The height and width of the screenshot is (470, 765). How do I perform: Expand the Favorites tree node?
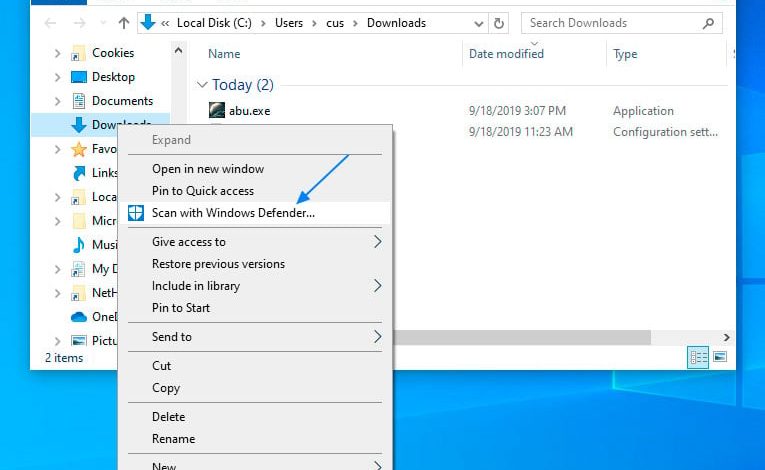click(x=58, y=149)
